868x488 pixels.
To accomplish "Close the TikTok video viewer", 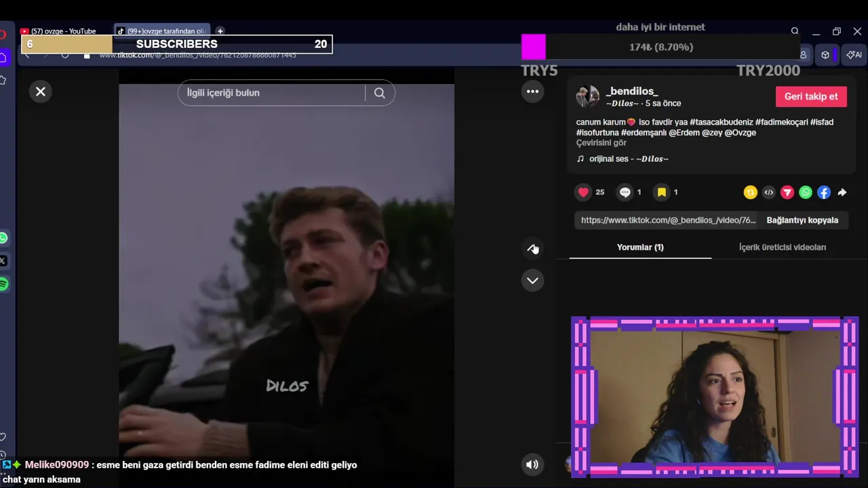I will coord(41,91).
